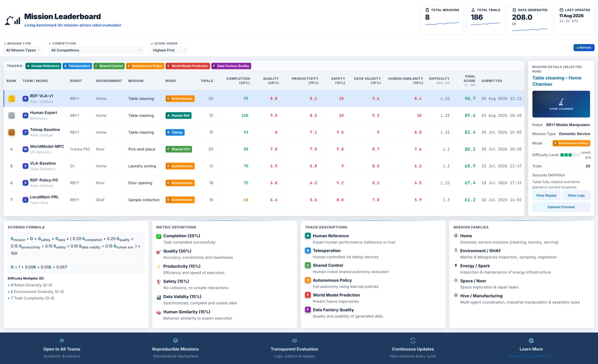Screen dimensions: 598x364
Task: Click the Autonomous Policy mode badge in Mission Details
Action: 571,143
